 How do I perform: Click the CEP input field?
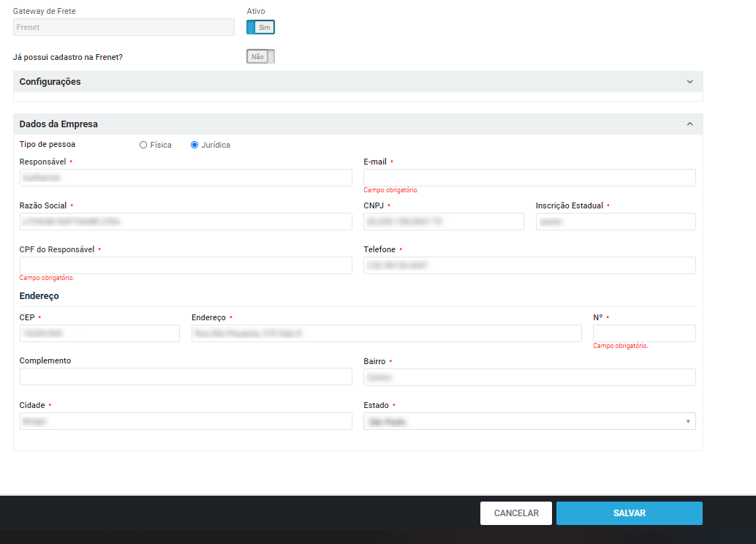[x=99, y=333]
